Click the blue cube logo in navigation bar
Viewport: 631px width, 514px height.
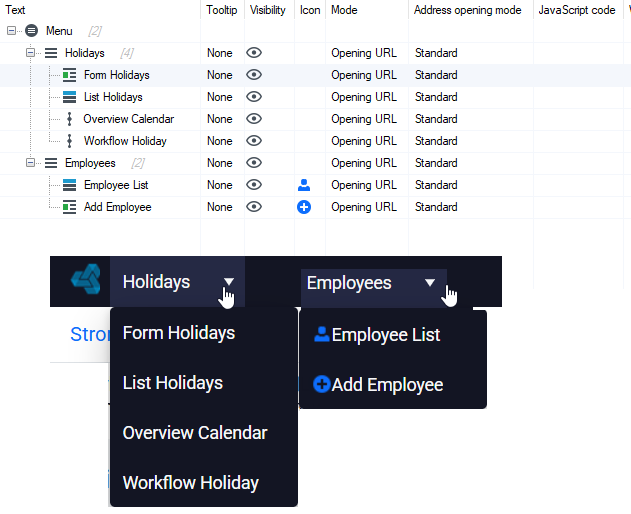[86, 279]
